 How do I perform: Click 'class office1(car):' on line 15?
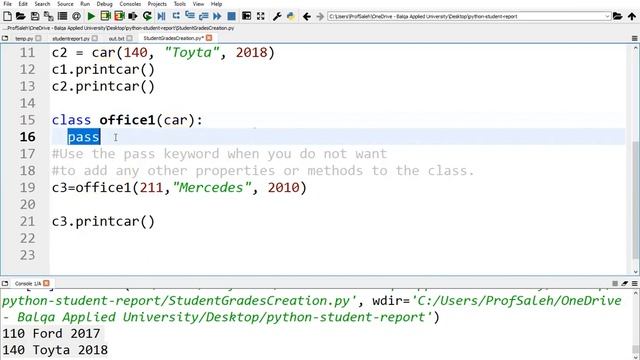pyautogui.click(x=127, y=120)
